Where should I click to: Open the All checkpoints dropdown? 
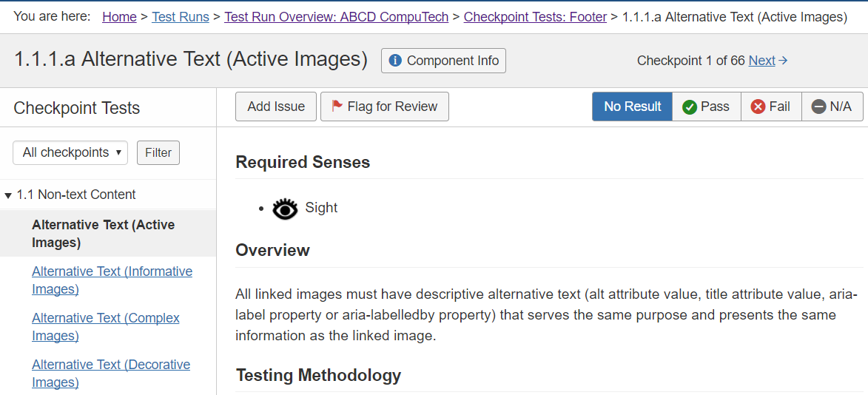coord(70,152)
